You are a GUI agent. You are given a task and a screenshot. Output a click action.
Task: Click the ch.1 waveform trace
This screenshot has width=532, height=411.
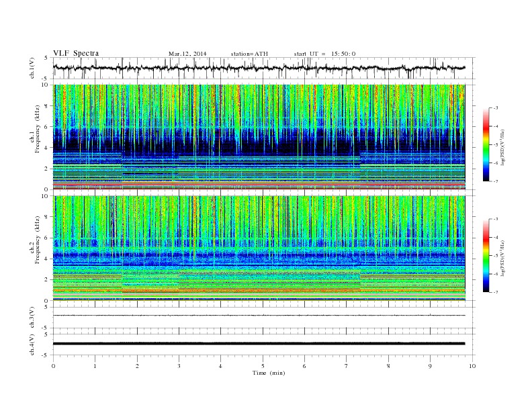259,68
